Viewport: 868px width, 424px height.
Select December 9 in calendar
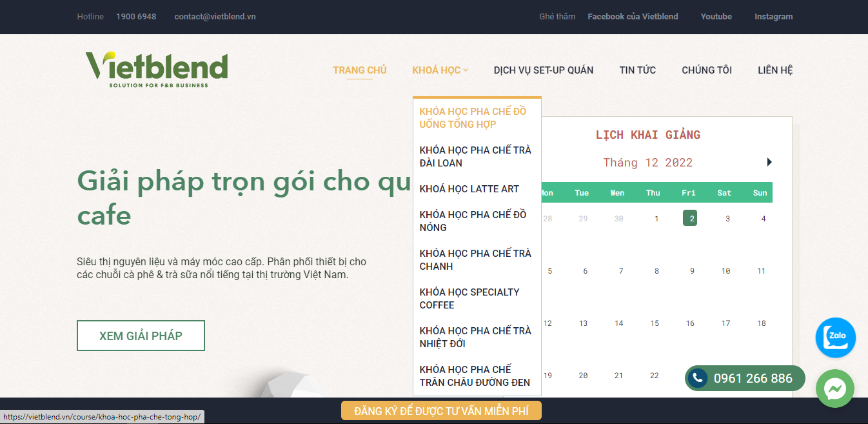click(x=692, y=271)
